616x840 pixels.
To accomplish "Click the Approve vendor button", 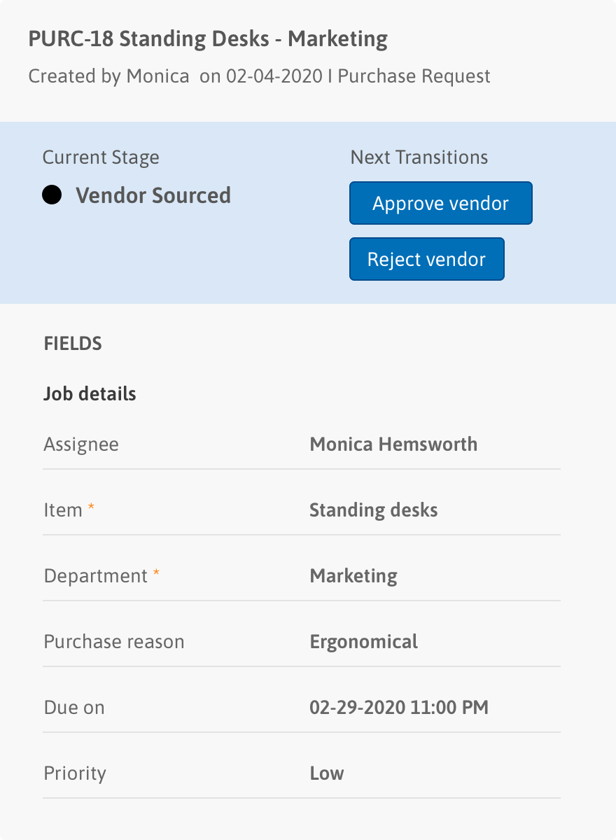I will coord(441,203).
